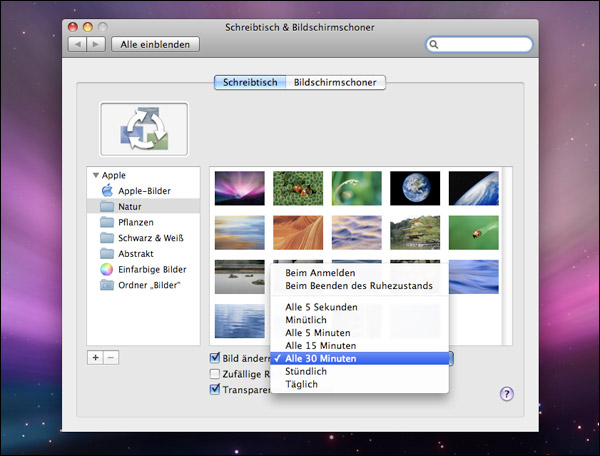600x456 pixels.
Task: Click the minus button to remove folder
Action: pos(111,357)
